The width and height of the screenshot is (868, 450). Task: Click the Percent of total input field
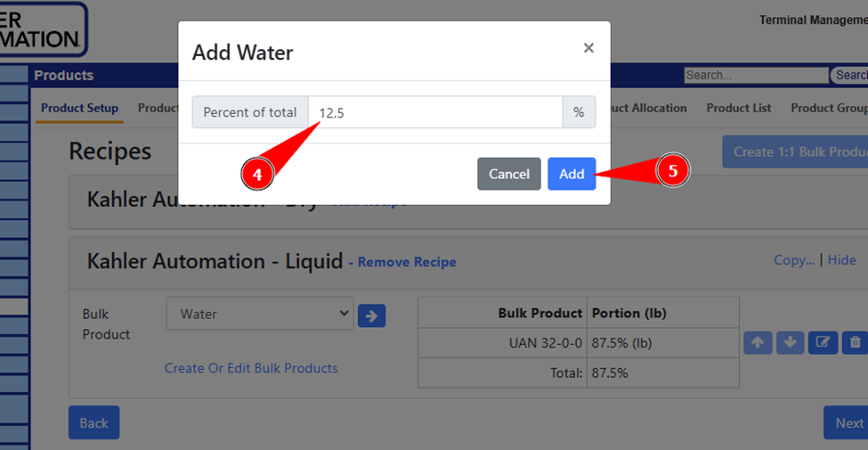pos(434,112)
